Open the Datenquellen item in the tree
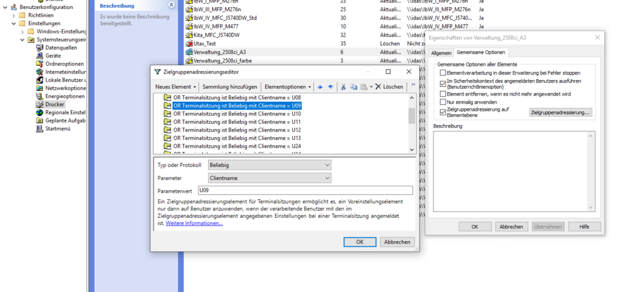Screen dimensions: 644x292 pyautogui.click(x=61, y=48)
